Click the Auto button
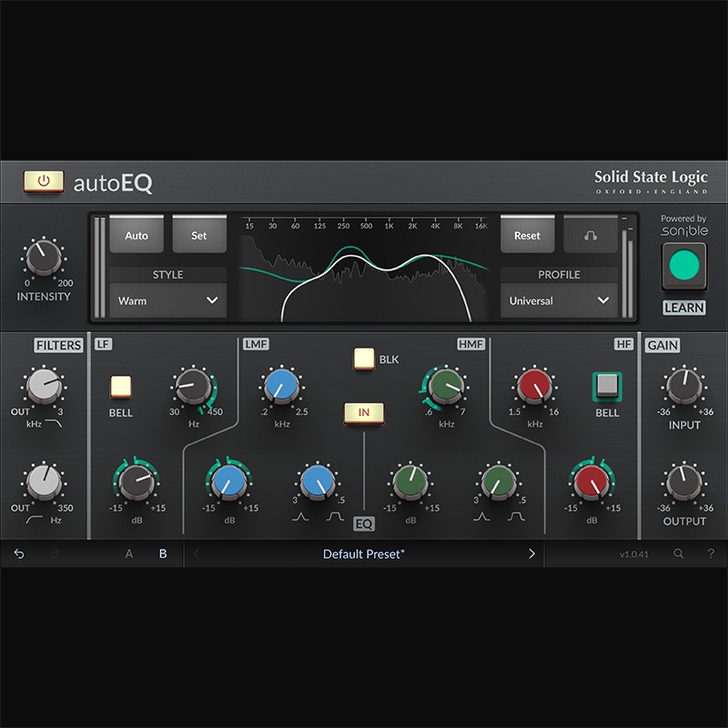The height and width of the screenshot is (728, 728). (136, 235)
